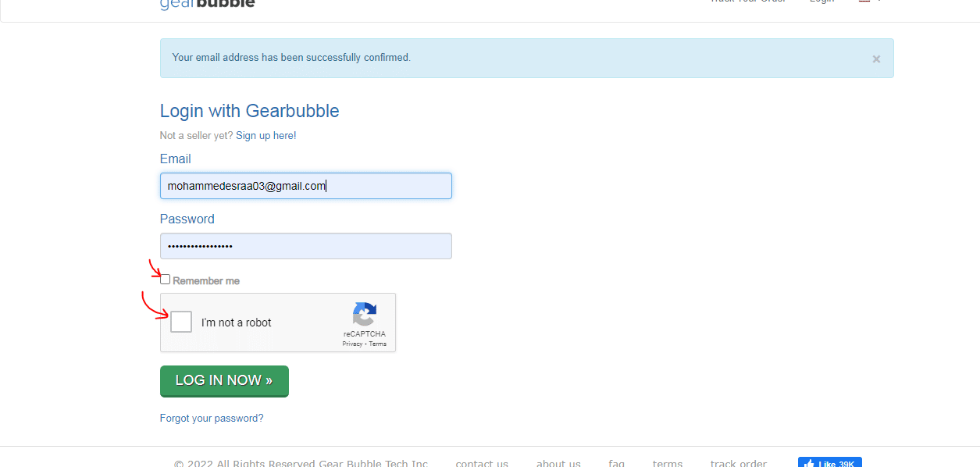Open the Forgot your password? link
980x467 pixels.
(x=212, y=418)
